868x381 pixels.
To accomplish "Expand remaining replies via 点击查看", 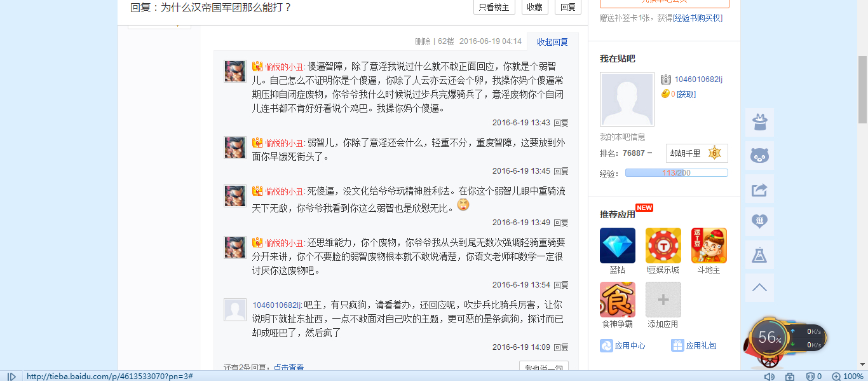I will [288, 368].
